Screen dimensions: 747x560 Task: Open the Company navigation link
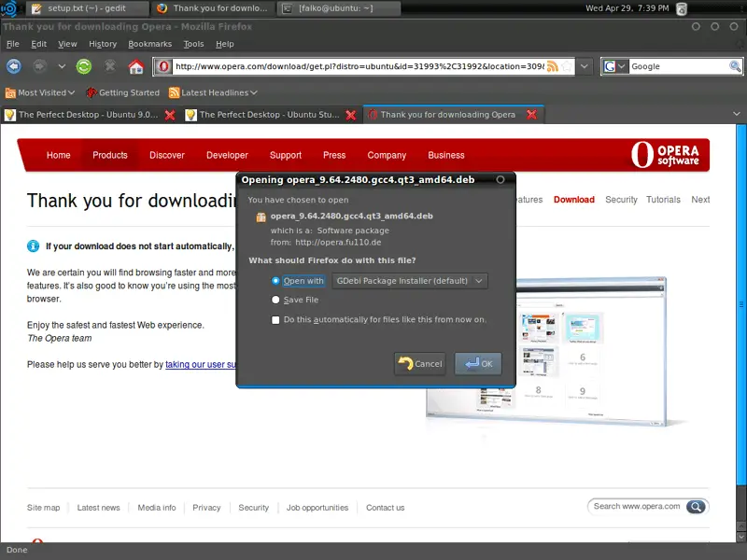387,155
